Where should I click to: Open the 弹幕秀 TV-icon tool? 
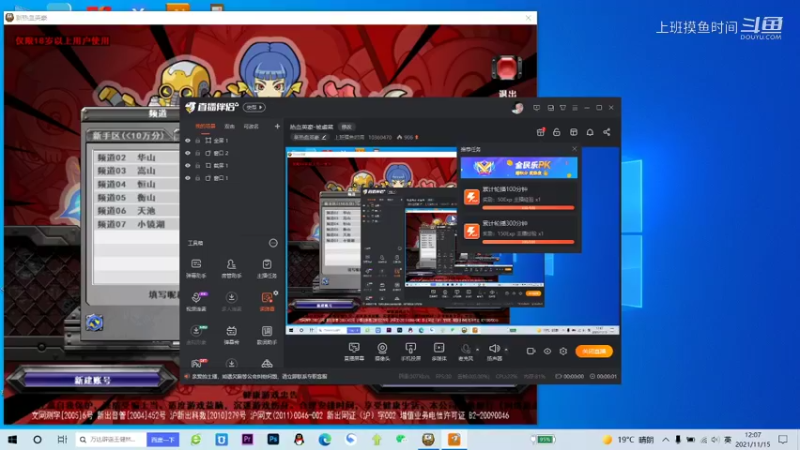click(231, 335)
